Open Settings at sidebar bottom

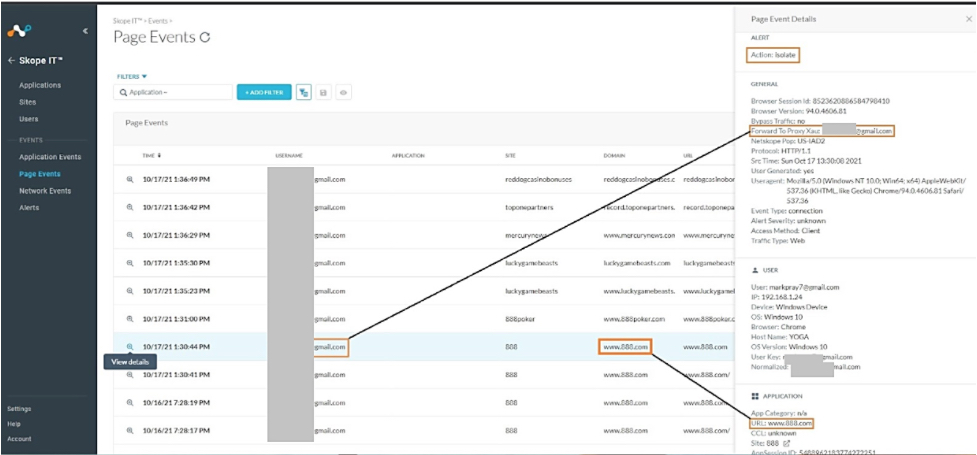coord(19,409)
